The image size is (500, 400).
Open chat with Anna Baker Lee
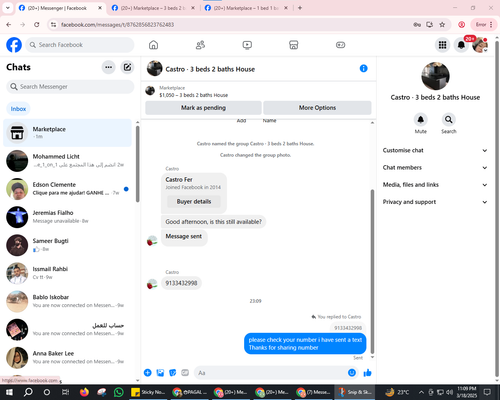coord(67,358)
